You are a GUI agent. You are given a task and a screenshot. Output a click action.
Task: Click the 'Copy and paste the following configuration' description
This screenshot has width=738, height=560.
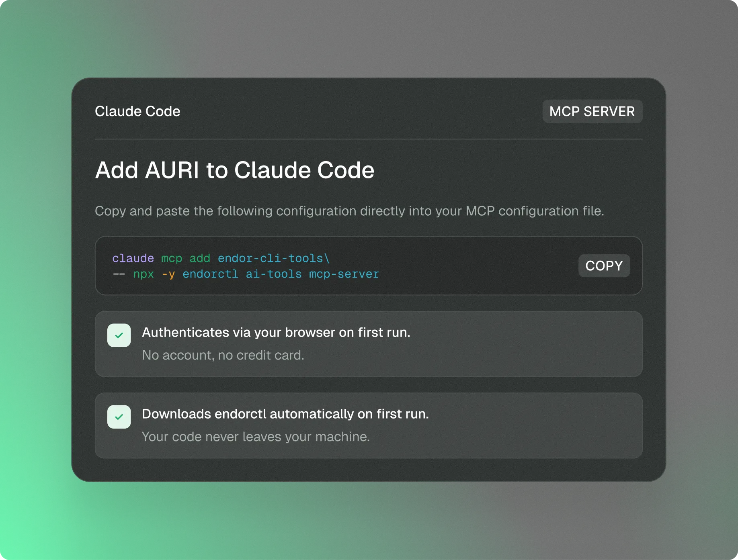pyautogui.click(x=349, y=211)
